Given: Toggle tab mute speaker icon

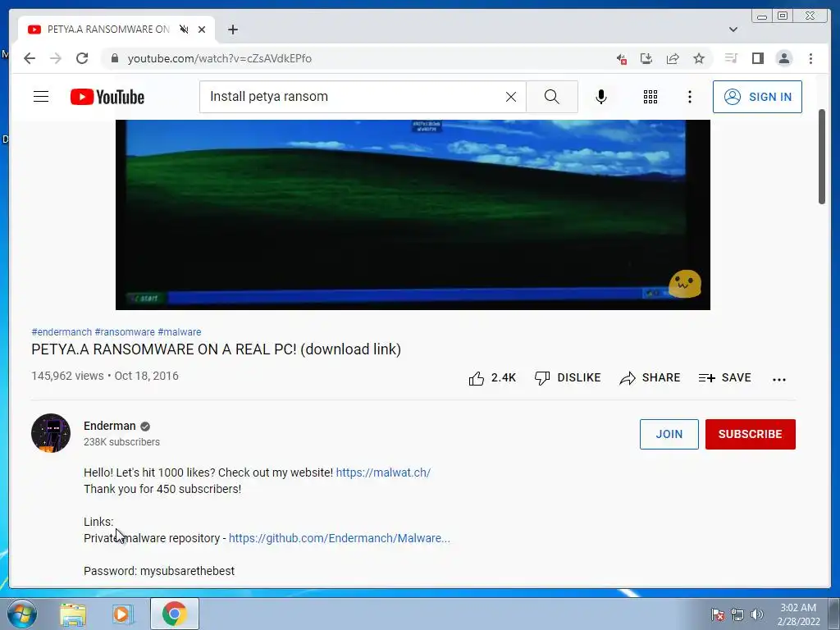Looking at the screenshot, I should click(x=184, y=30).
